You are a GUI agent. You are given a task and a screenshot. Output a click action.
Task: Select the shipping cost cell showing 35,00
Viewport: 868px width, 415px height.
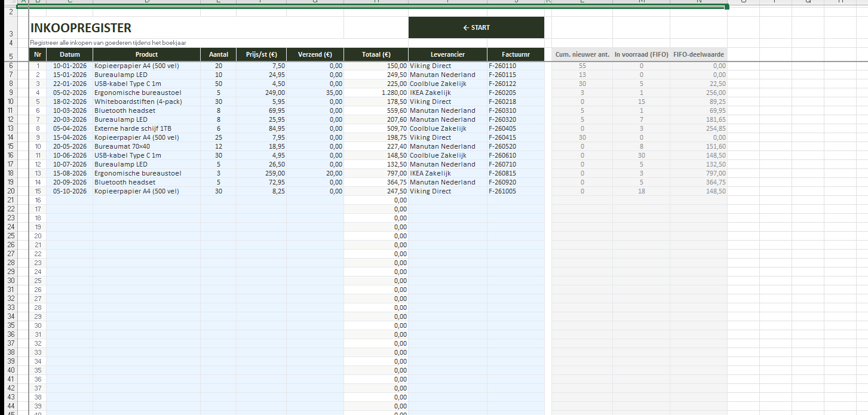click(333, 93)
